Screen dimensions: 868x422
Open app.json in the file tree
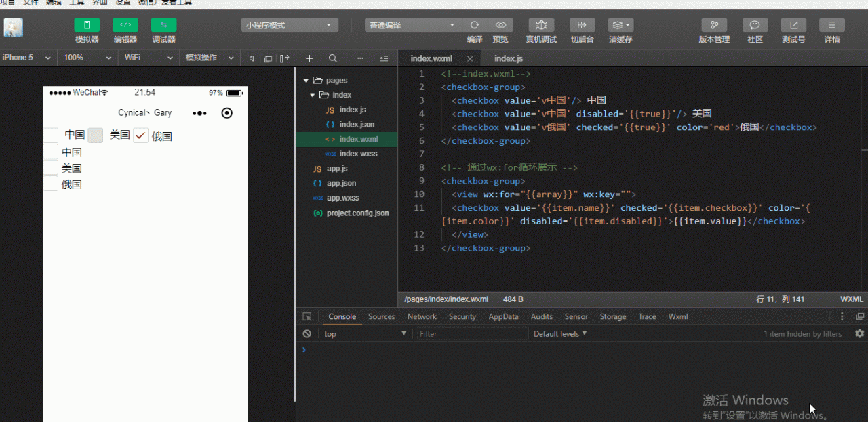pos(341,184)
